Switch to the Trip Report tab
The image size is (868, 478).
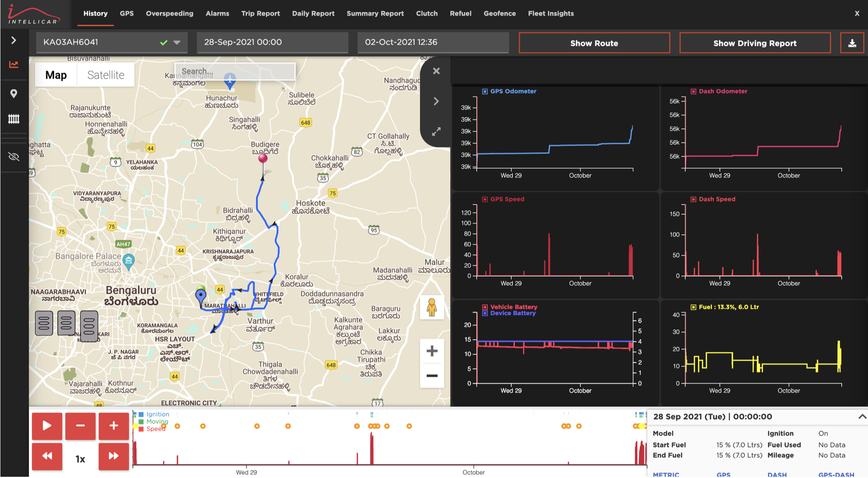pos(260,13)
